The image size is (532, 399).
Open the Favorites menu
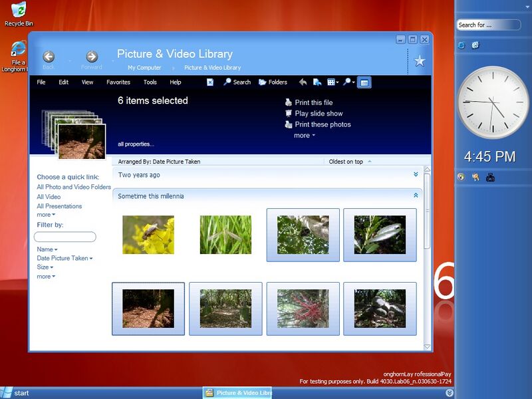pyautogui.click(x=118, y=82)
